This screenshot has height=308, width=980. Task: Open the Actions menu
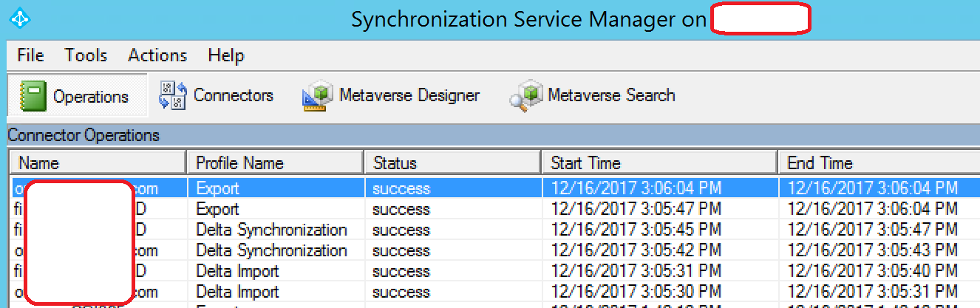157,55
